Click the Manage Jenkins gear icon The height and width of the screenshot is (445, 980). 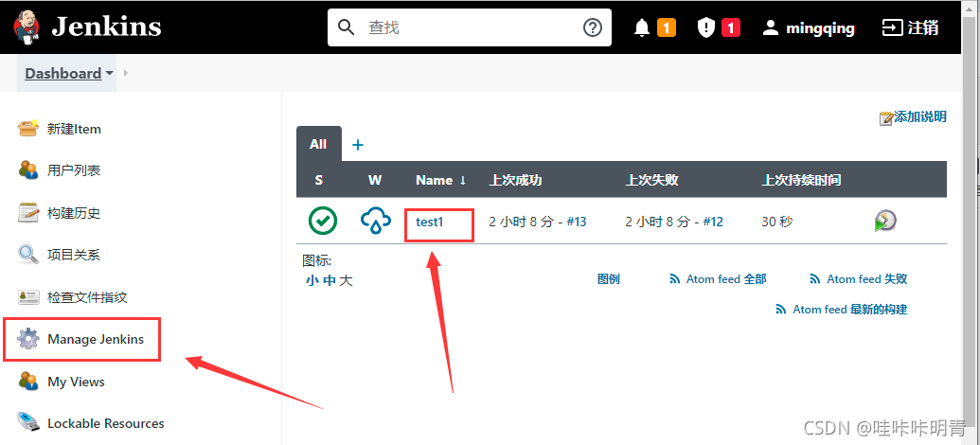click(28, 339)
